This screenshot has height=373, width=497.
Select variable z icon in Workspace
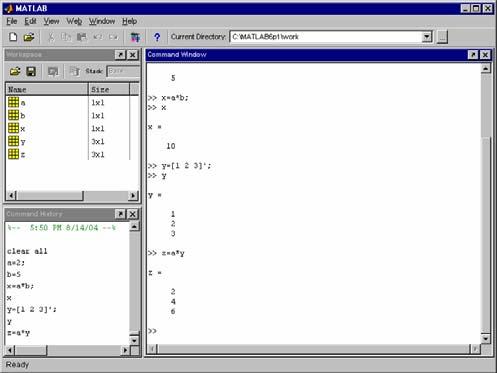13,154
